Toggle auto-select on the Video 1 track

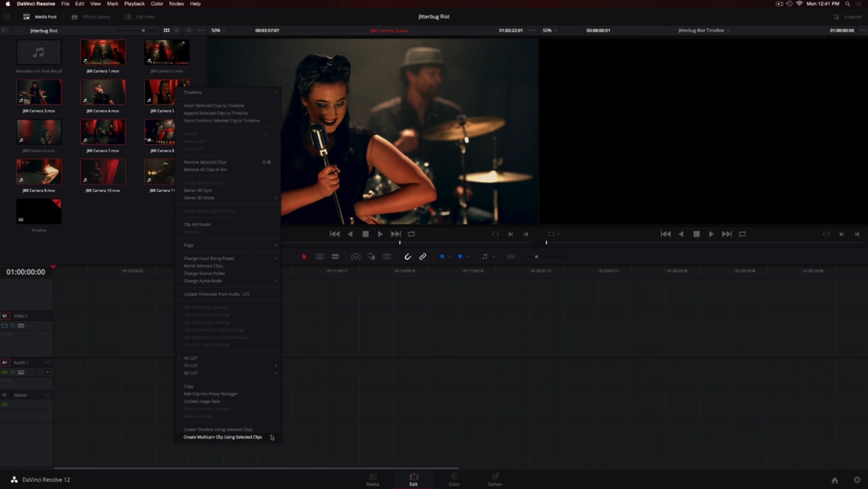click(x=21, y=326)
